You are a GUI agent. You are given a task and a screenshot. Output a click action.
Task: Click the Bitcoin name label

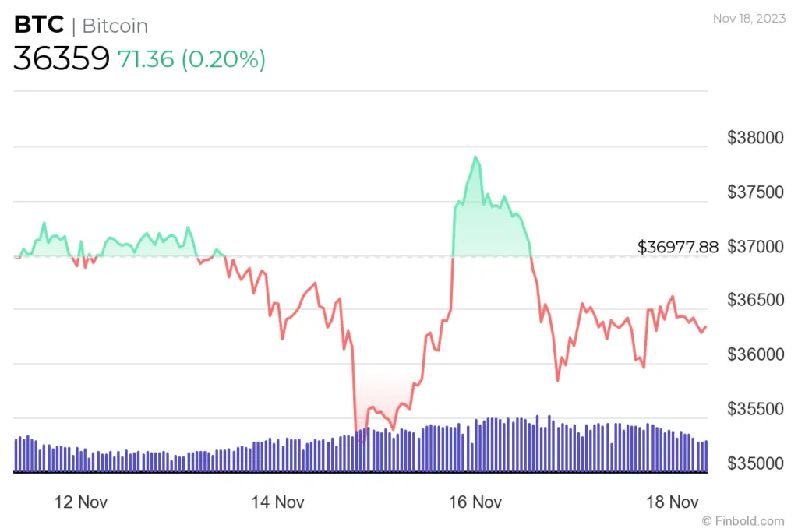[x=115, y=26]
